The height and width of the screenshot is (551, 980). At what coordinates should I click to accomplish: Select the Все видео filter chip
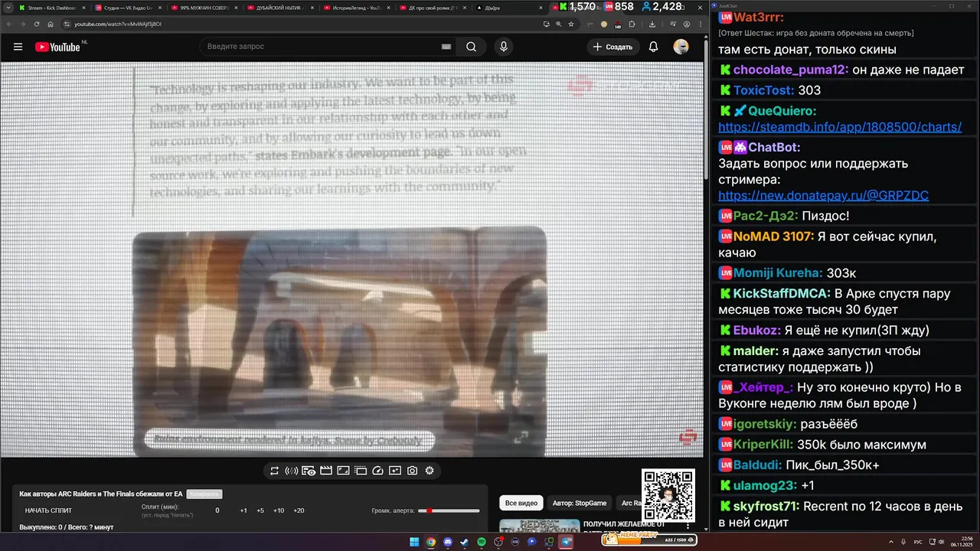click(x=521, y=503)
